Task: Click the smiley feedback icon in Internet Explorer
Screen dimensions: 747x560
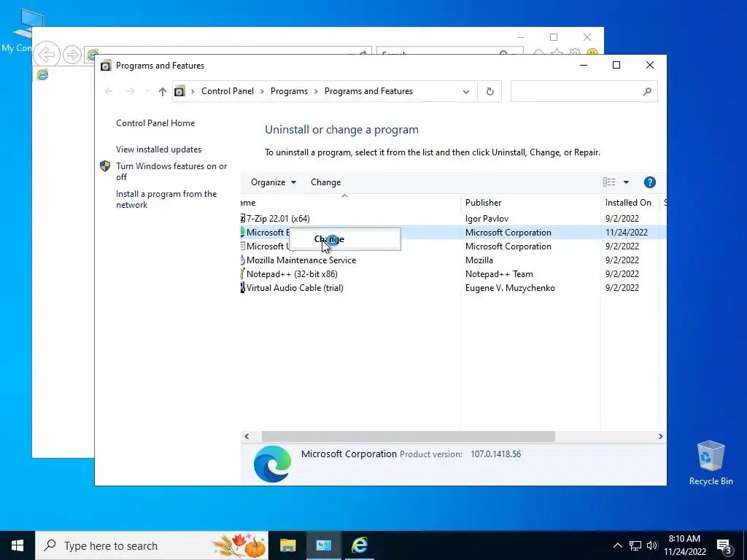Action: pos(592,52)
